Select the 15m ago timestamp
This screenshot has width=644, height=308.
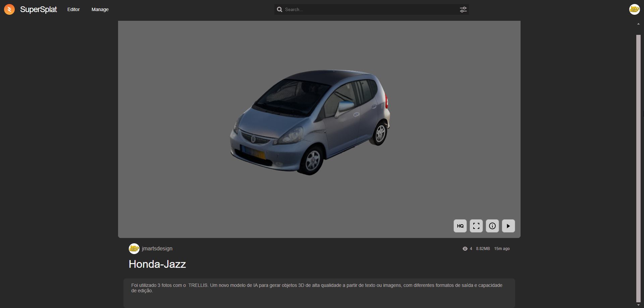coord(502,249)
